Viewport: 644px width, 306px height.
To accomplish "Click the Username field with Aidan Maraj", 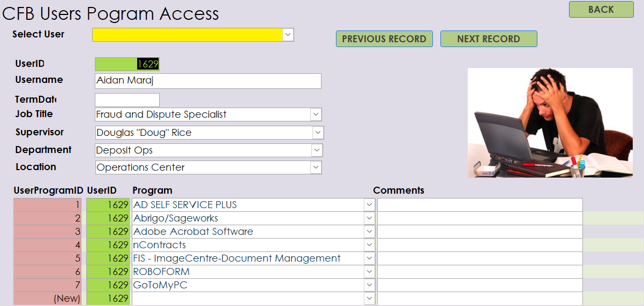I will 208,81.
